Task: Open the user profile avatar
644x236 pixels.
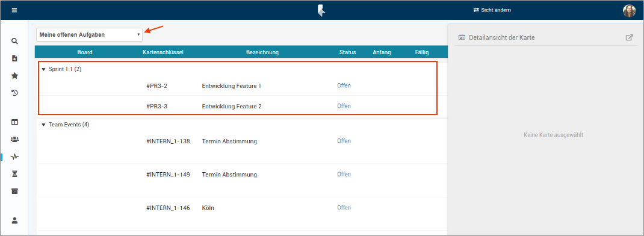Action: tap(629, 11)
